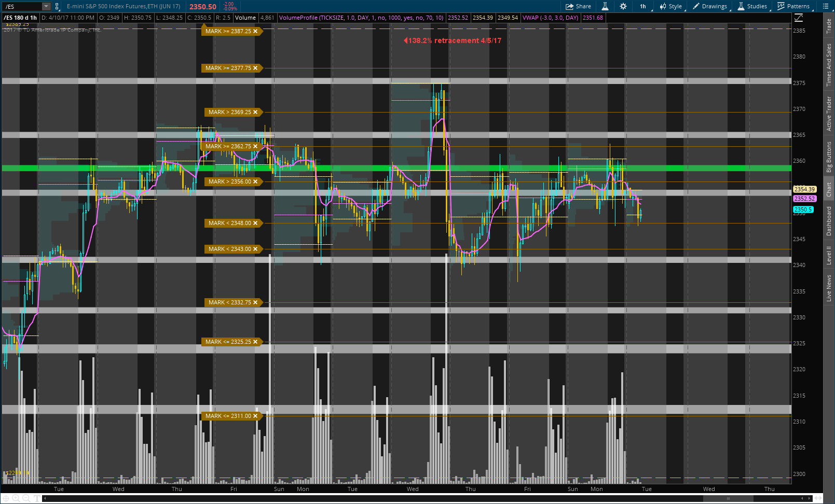The width and height of the screenshot is (835, 504).
Task: Click the zoom out magnifier icon
Action: pyautogui.click(x=26, y=498)
